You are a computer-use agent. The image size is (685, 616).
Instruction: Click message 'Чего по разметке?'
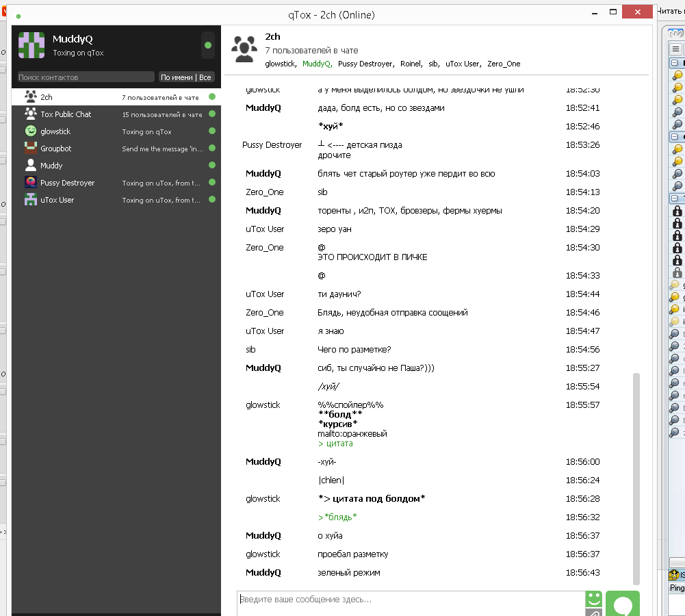(354, 350)
